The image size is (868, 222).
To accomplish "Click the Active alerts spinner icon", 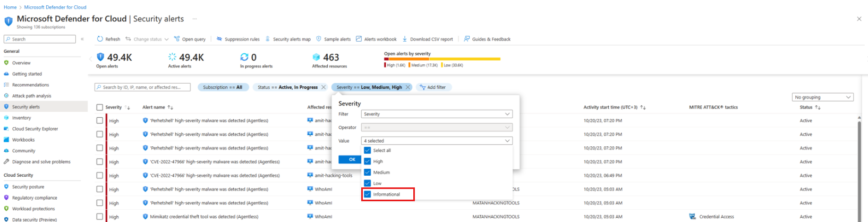I will [x=172, y=57].
